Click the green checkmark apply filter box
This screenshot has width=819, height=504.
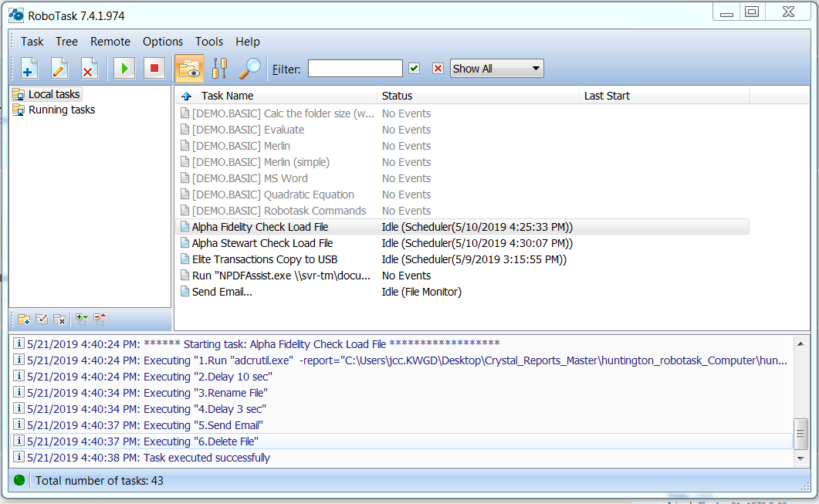tap(415, 69)
